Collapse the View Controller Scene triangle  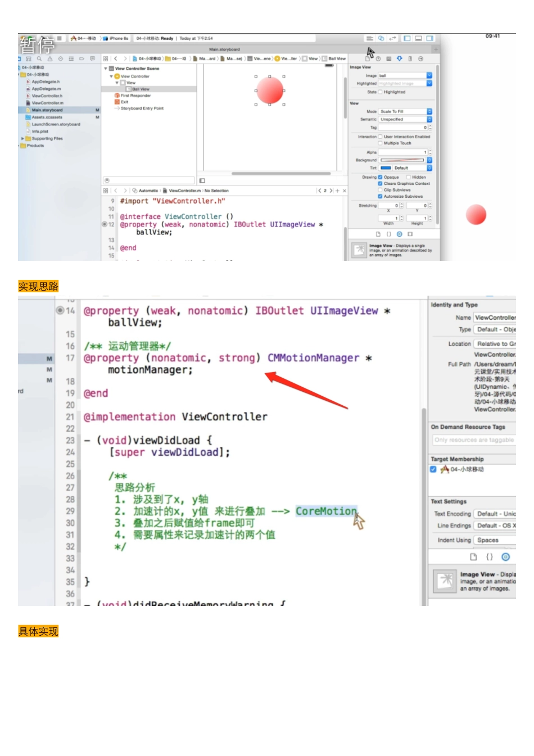[x=105, y=69]
